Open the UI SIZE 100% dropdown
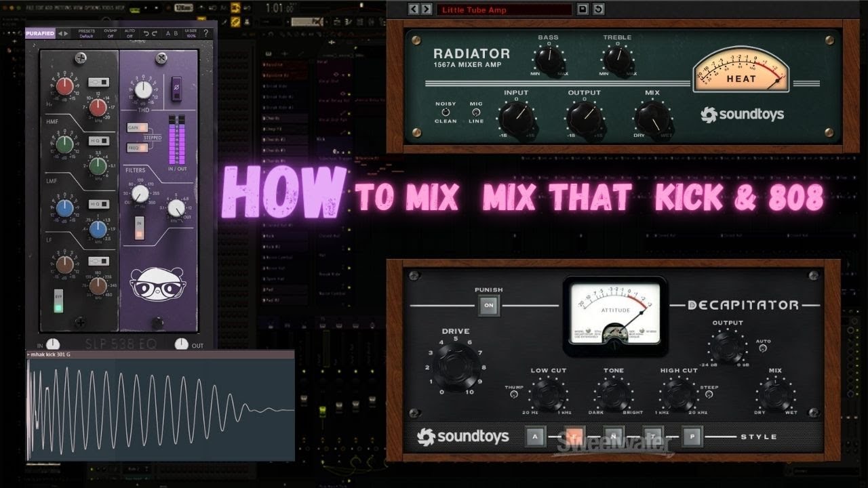Image resolution: width=868 pixels, height=488 pixels. [x=191, y=33]
